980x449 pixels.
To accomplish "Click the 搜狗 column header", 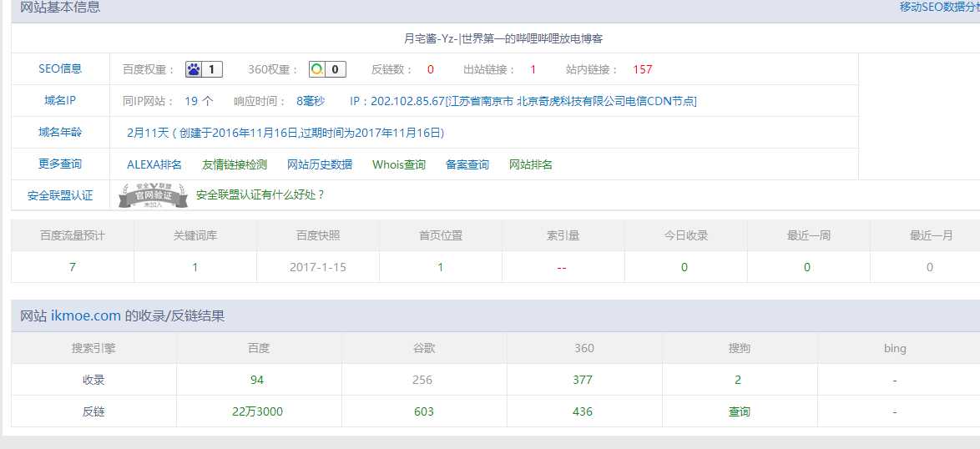I will [x=740, y=348].
